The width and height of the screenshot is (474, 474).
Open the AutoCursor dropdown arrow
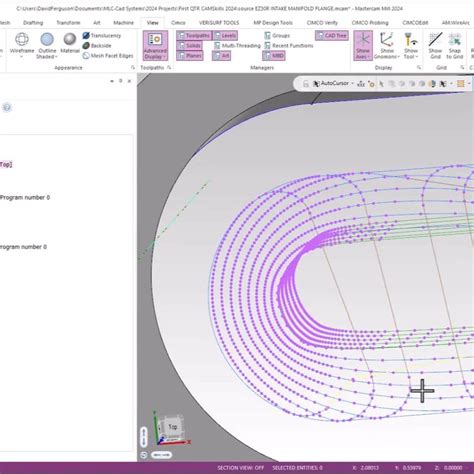pos(352,83)
